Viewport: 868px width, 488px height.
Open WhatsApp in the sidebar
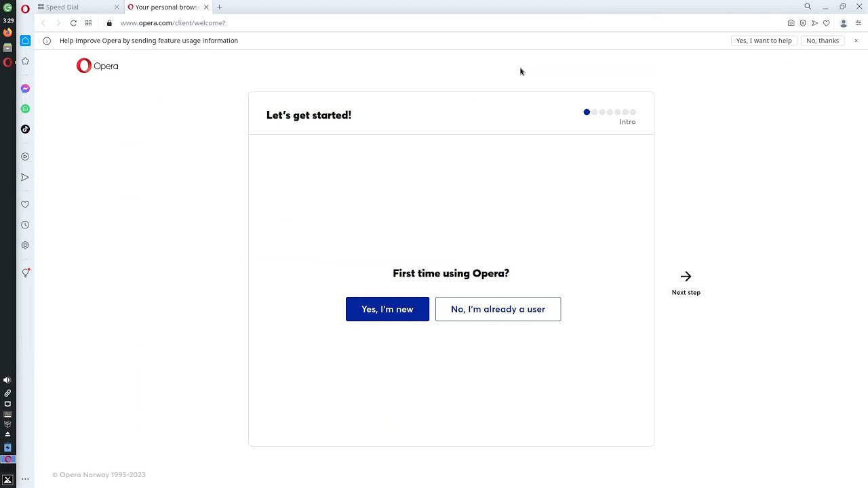(x=25, y=109)
